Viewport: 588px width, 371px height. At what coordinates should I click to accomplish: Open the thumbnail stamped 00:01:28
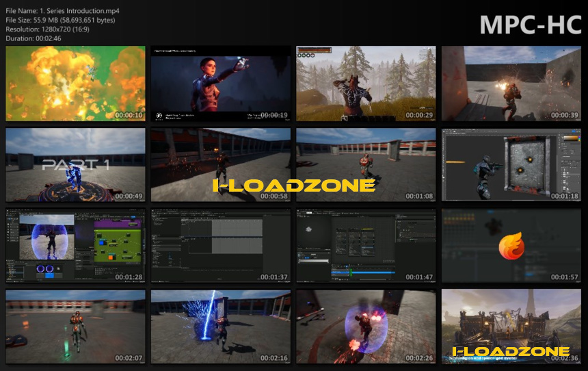(75, 246)
